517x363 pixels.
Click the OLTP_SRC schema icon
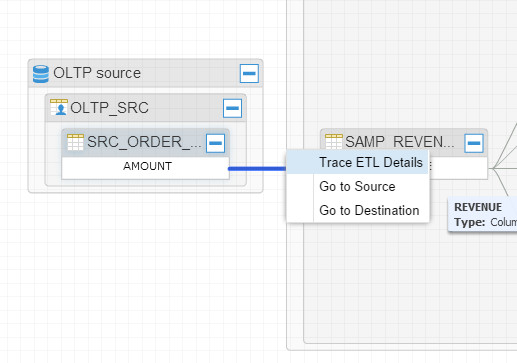tap(59, 107)
